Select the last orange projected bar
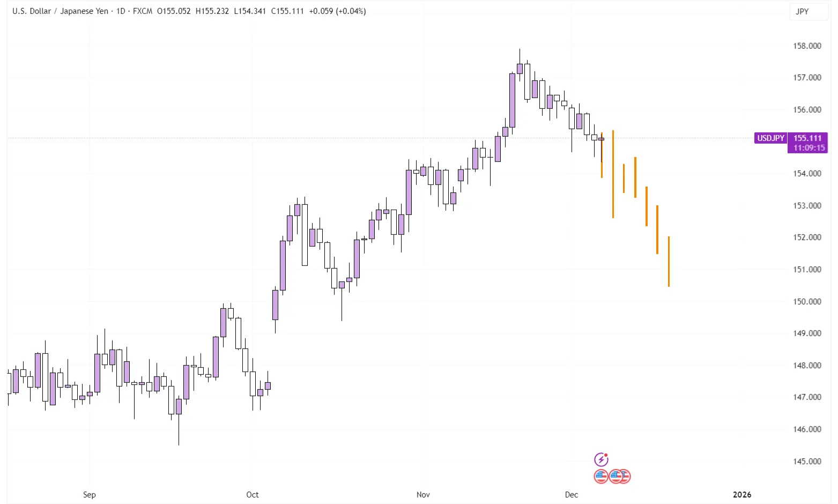838x504 pixels. (x=669, y=262)
